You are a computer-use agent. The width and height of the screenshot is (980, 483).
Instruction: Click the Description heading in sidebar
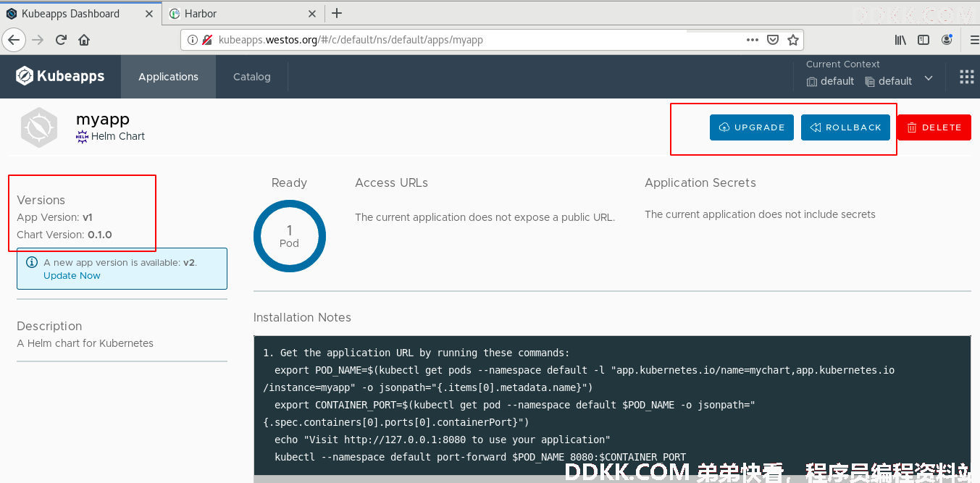tap(49, 326)
